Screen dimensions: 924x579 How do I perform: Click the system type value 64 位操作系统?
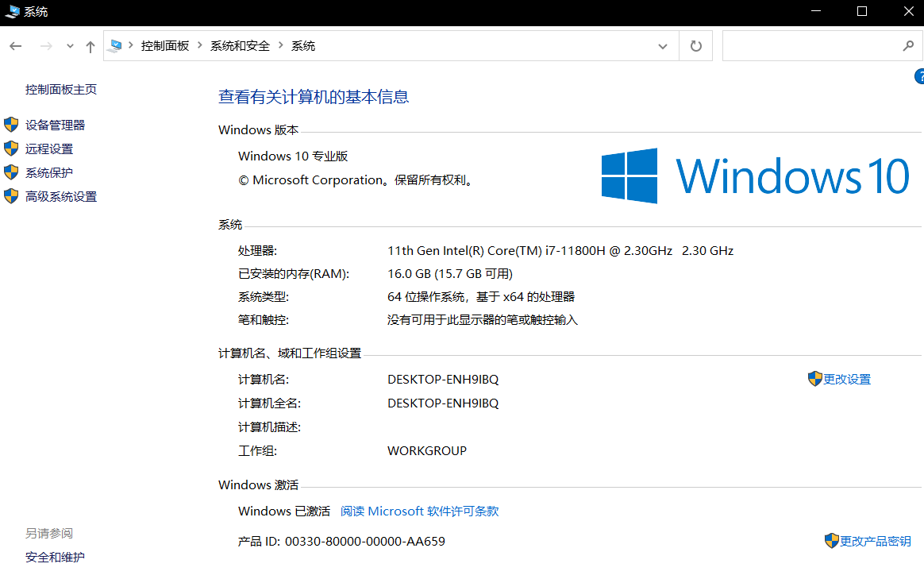coord(481,296)
